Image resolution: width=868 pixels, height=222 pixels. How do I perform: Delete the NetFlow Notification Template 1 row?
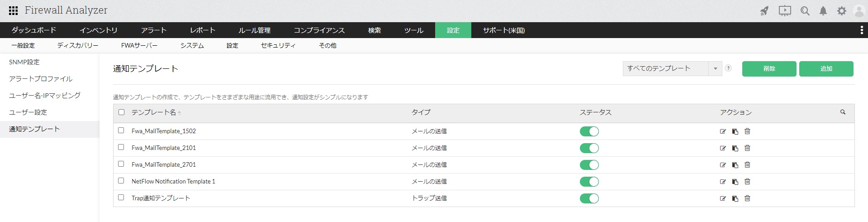click(x=747, y=182)
